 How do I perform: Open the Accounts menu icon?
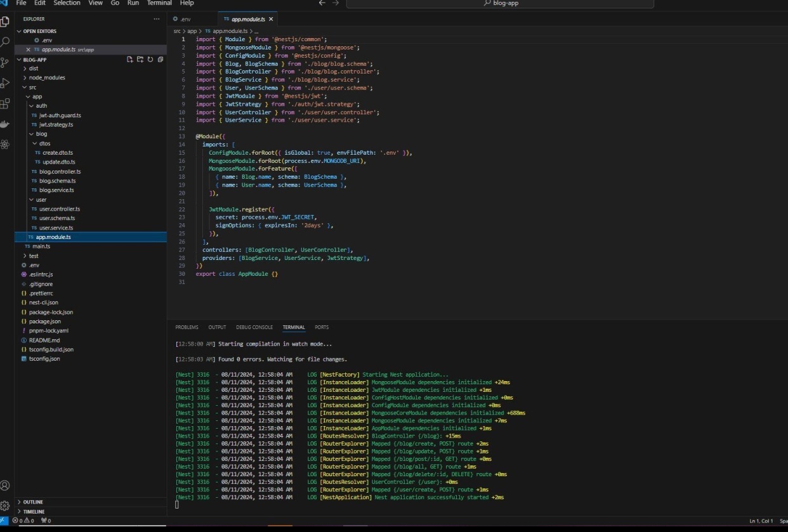point(5,485)
